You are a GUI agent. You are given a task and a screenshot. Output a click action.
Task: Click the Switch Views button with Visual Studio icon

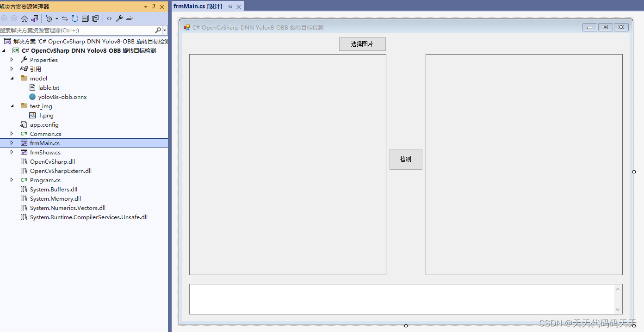(x=34, y=18)
